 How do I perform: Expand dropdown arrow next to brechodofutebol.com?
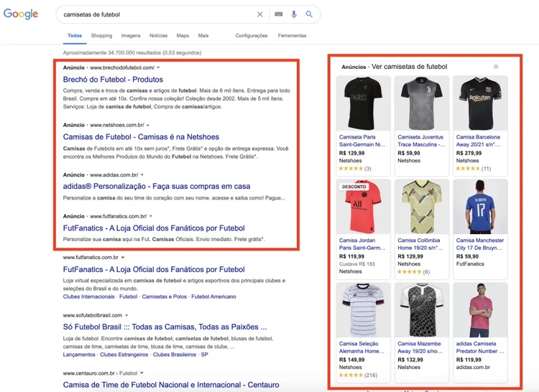point(158,67)
